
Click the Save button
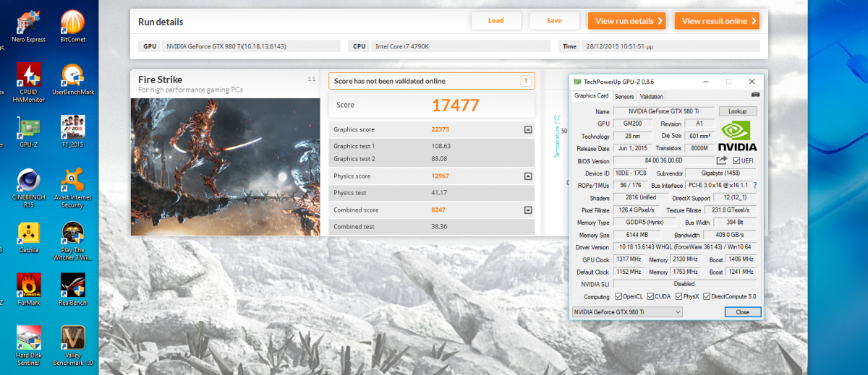tap(554, 21)
